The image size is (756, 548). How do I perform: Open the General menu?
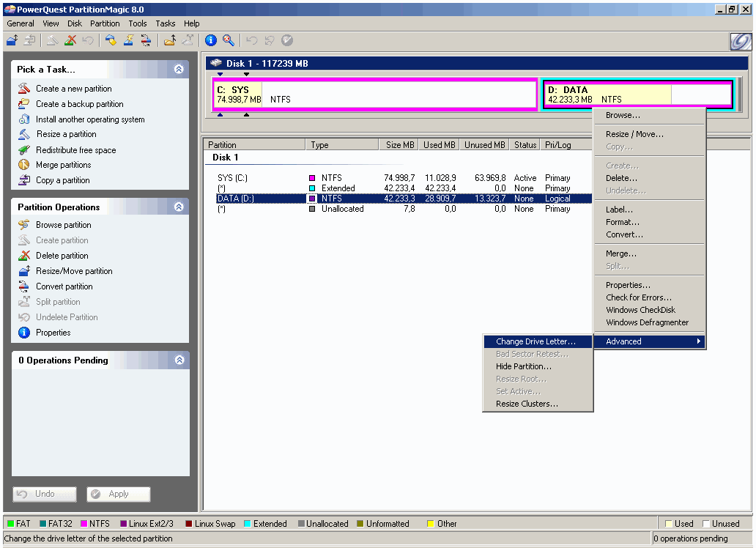click(x=21, y=23)
